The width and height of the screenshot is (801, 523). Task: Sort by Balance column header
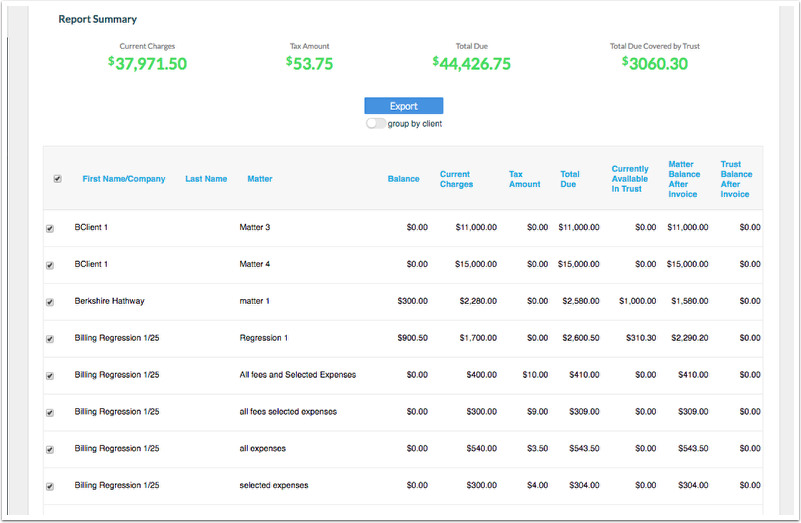tap(403, 179)
